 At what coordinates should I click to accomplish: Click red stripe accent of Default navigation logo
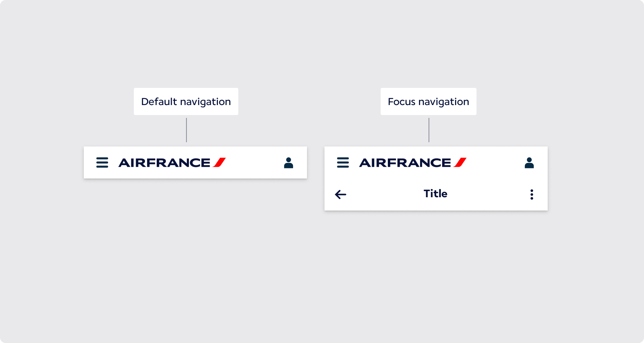click(219, 163)
